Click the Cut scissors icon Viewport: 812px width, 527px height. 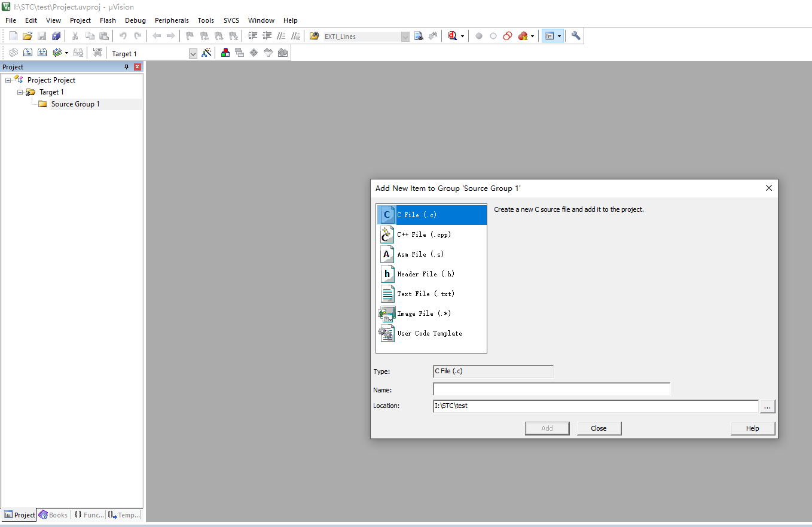coord(75,36)
